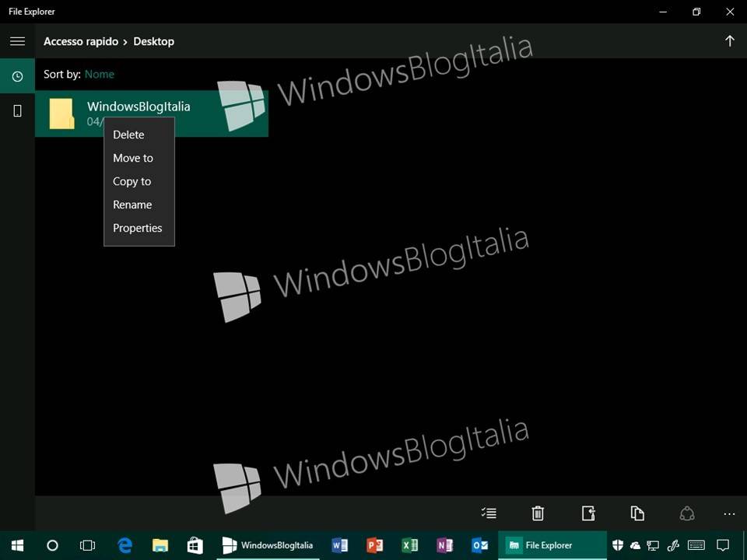Click the share icon in bottom bar

686,513
